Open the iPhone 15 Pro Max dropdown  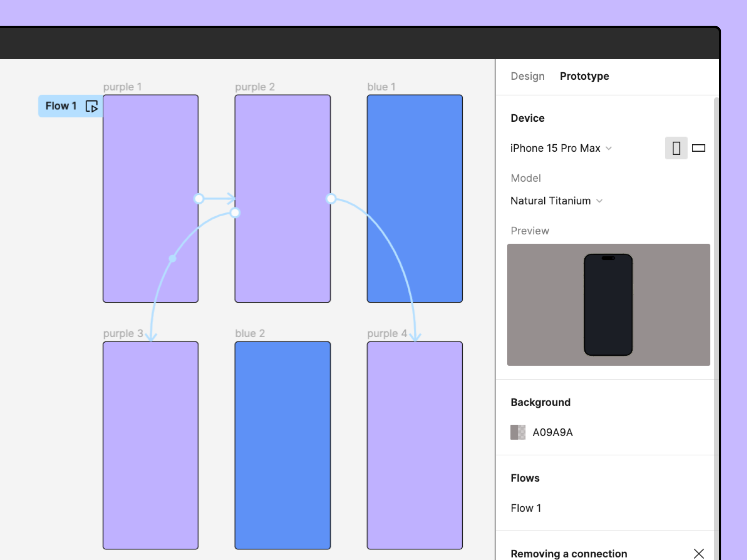coord(561,148)
